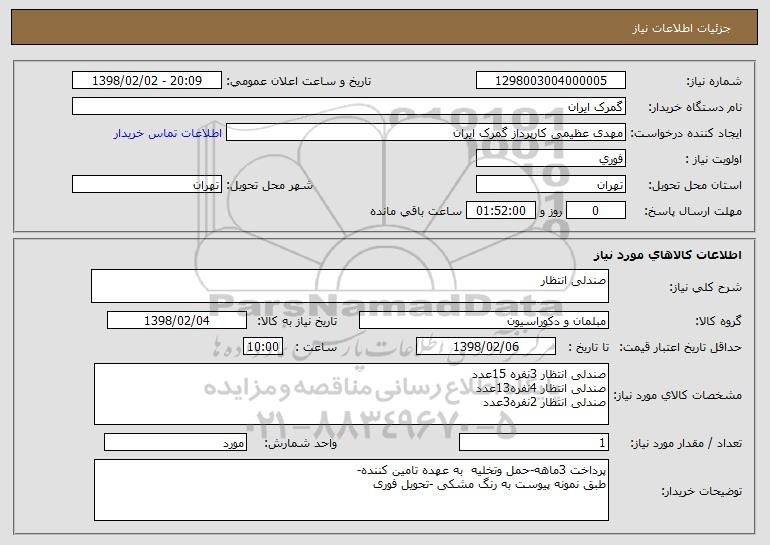Click the line صندلی انتظار 4نفره13عدد
The image size is (770, 545).
[541, 388]
